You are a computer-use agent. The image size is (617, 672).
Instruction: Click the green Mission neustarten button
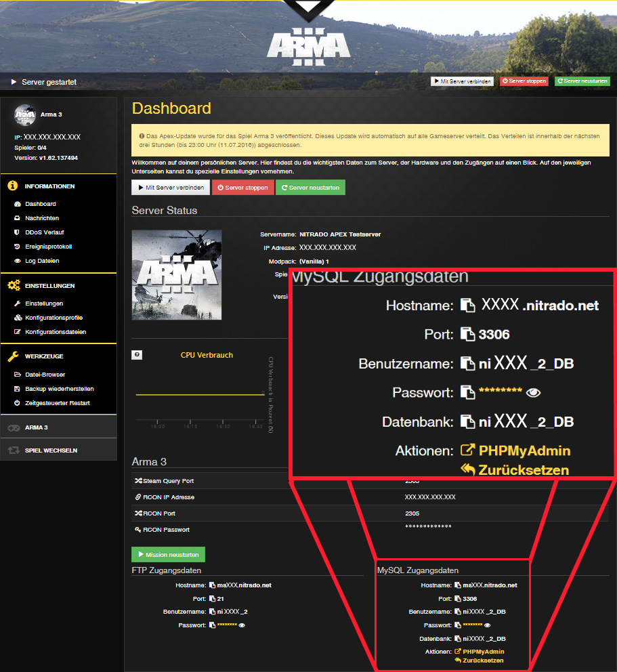click(x=169, y=555)
